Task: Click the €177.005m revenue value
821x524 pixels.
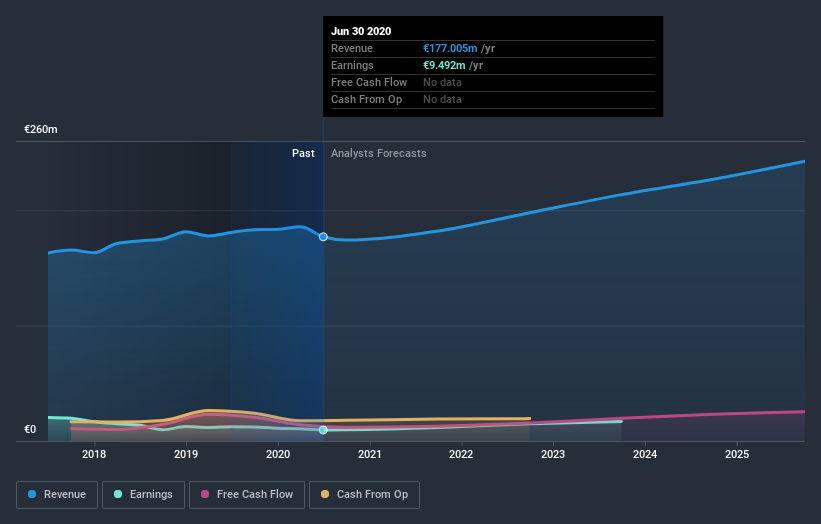Action: pyautogui.click(x=450, y=48)
